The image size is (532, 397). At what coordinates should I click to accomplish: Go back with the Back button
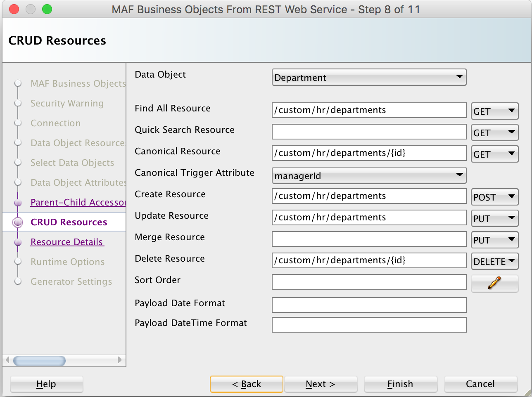(247, 384)
